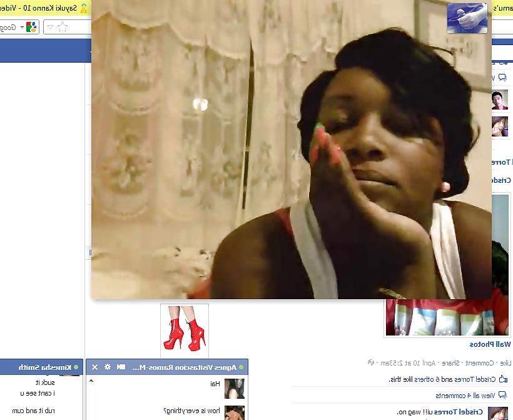Click the Like link under the photo

click(x=505, y=363)
